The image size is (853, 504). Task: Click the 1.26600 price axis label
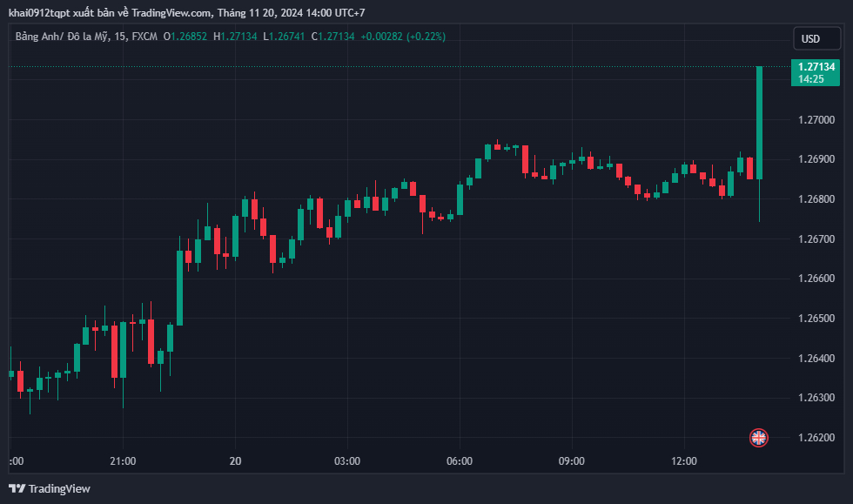pyautogui.click(x=816, y=279)
